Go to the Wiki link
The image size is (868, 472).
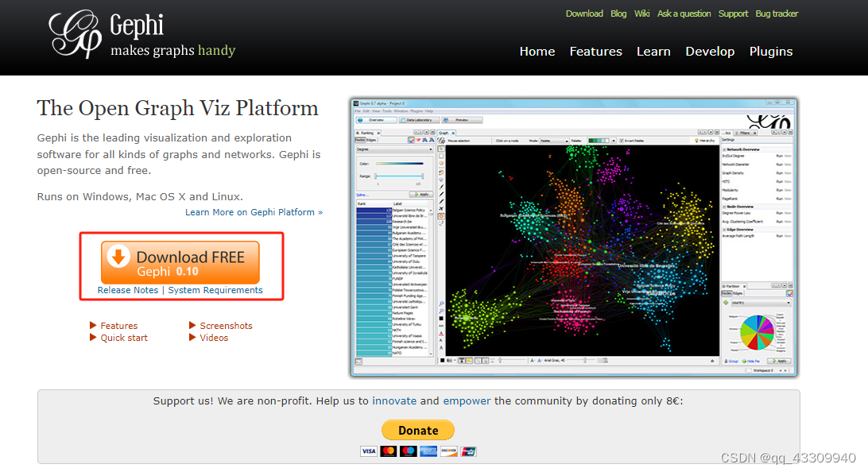click(x=641, y=14)
